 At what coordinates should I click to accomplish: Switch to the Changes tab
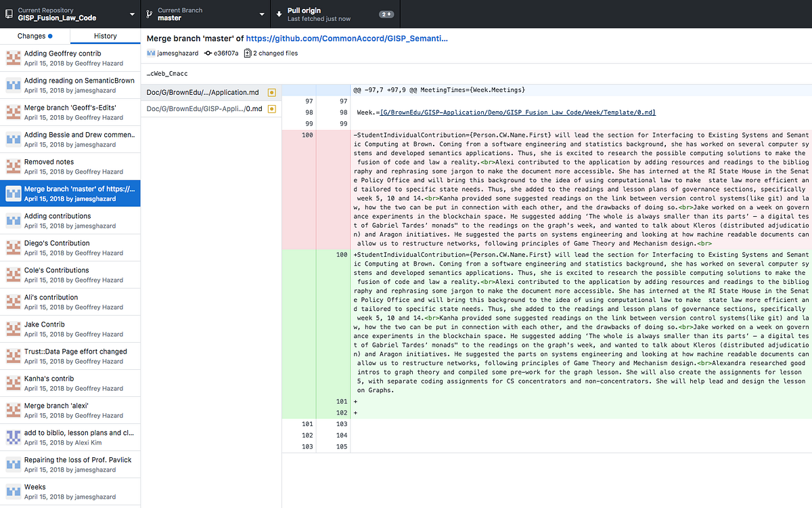pyautogui.click(x=35, y=36)
